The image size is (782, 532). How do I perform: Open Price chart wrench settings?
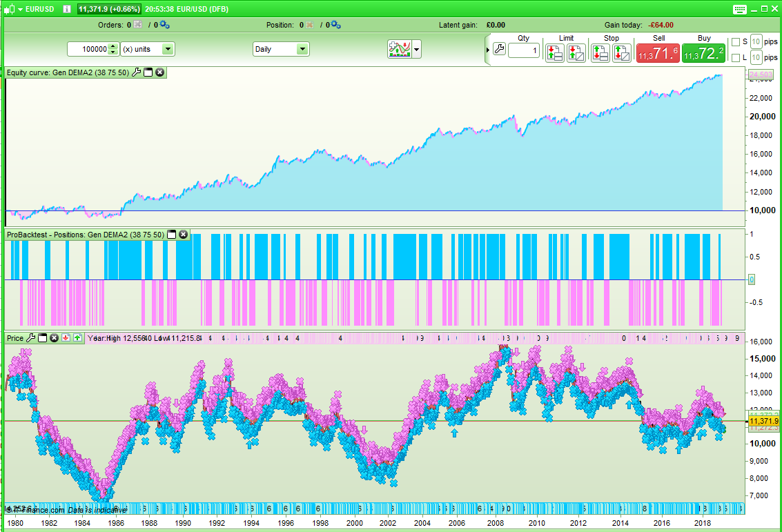point(30,338)
